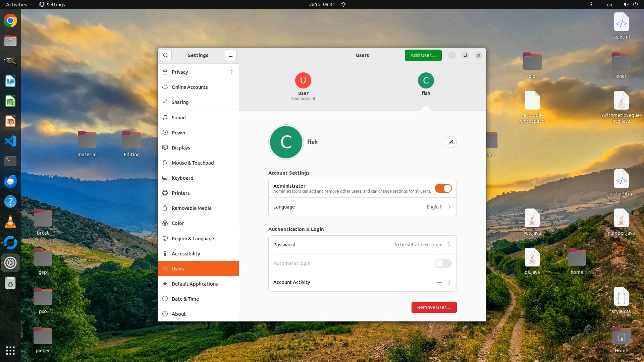Open the Password row chevron
This screenshot has height=362, width=644.
point(449,245)
